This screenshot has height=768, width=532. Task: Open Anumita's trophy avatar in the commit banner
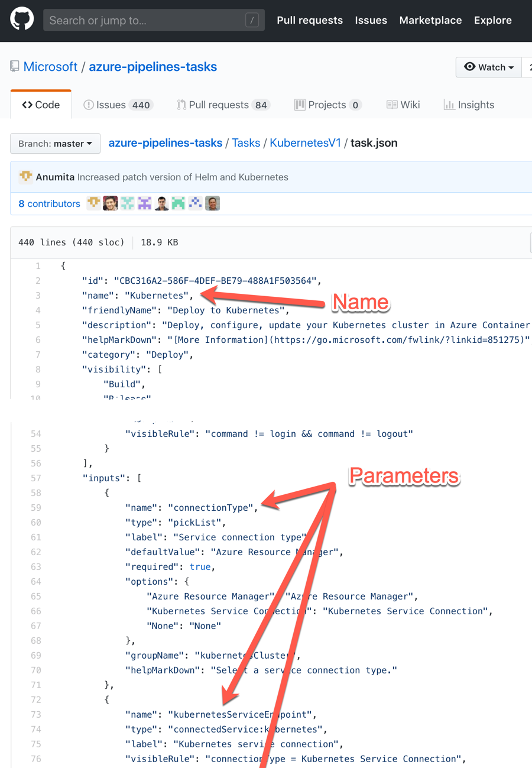(x=26, y=176)
